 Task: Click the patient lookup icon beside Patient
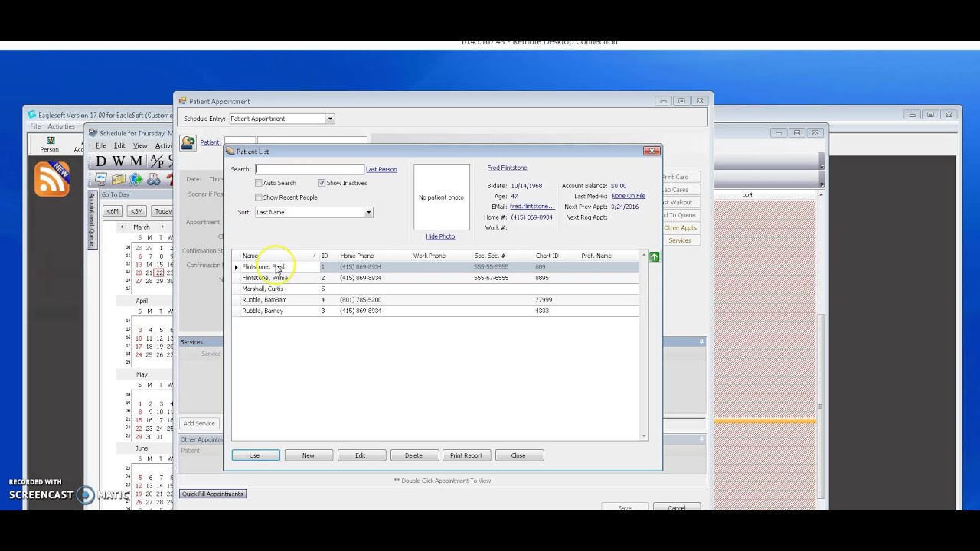point(188,143)
